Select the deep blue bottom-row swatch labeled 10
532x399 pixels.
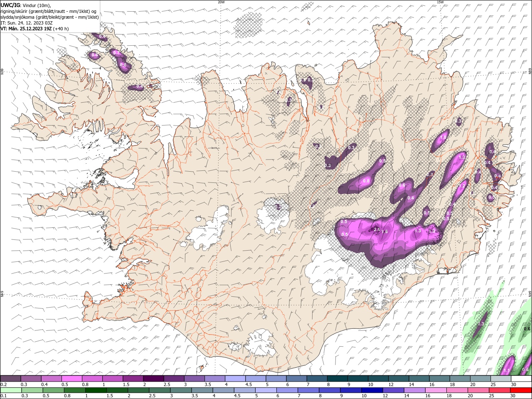(x=372, y=390)
